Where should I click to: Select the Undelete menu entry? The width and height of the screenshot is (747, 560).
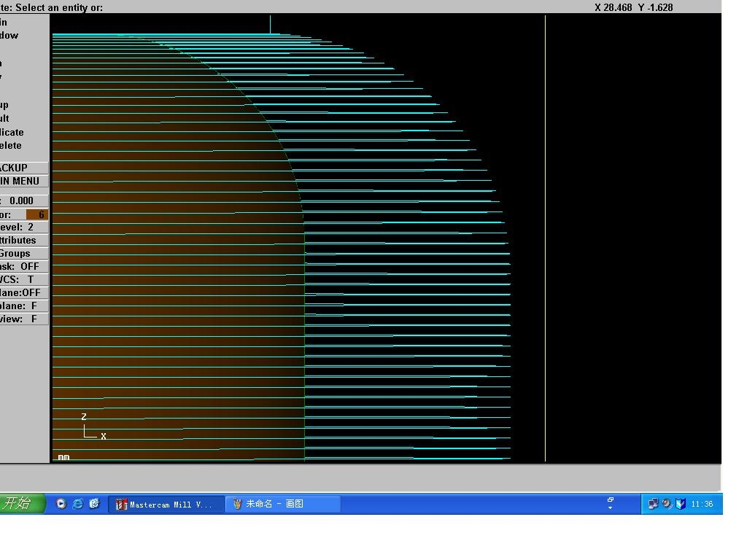10,145
